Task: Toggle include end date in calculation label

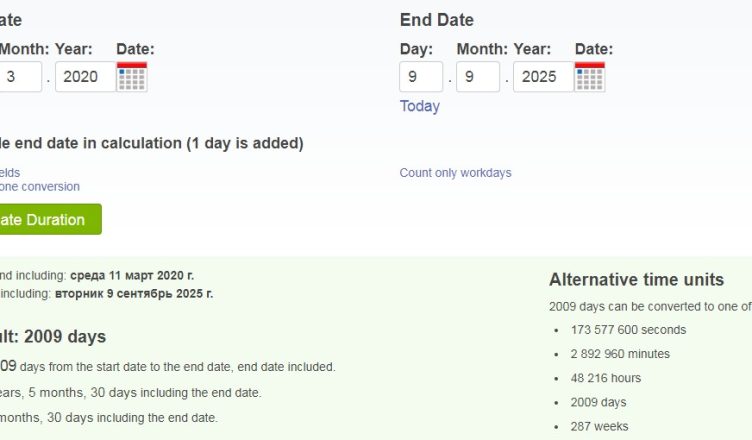Action: (x=150, y=143)
